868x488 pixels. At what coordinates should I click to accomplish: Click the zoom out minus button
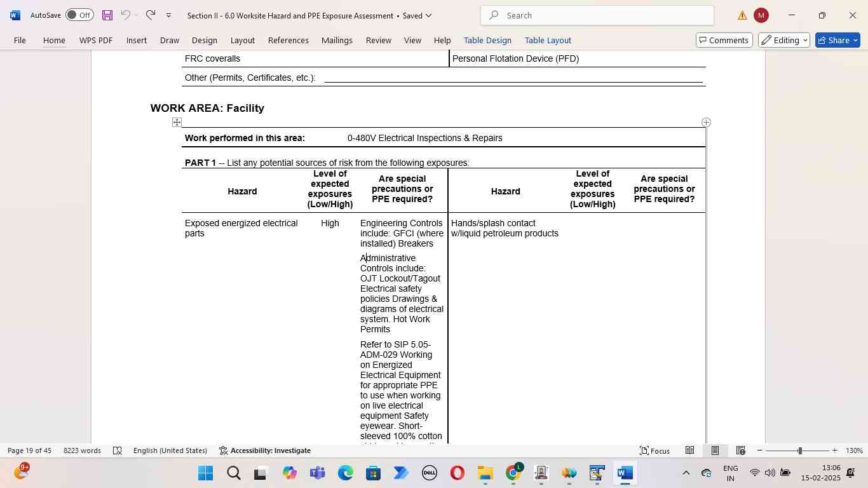coord(759,451)
